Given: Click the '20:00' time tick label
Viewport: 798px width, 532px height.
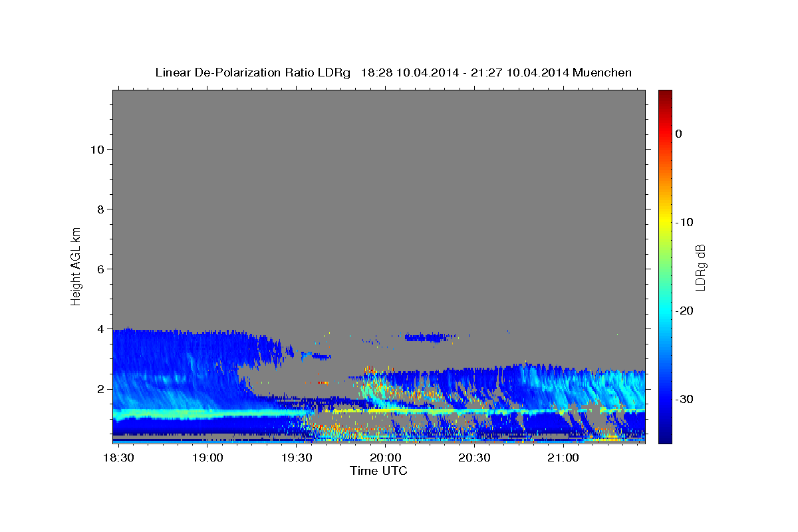Looking at the screenshot, I should [x=386, y=458].
